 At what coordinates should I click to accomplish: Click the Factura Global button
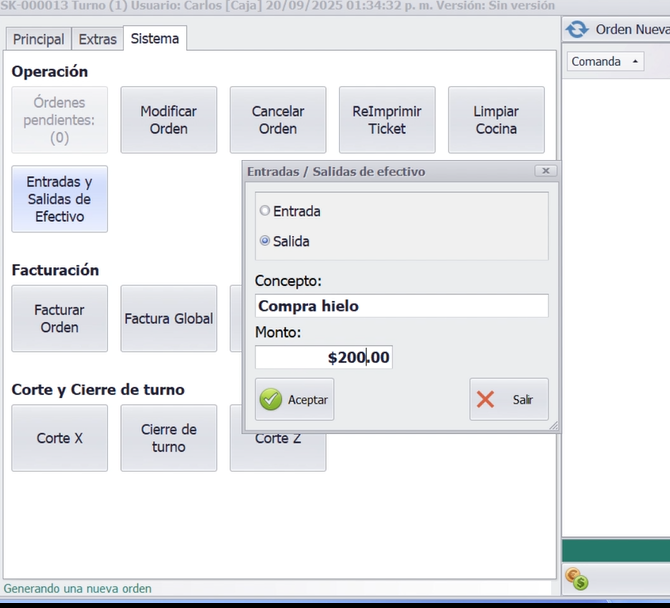click(x=168, y=319)
